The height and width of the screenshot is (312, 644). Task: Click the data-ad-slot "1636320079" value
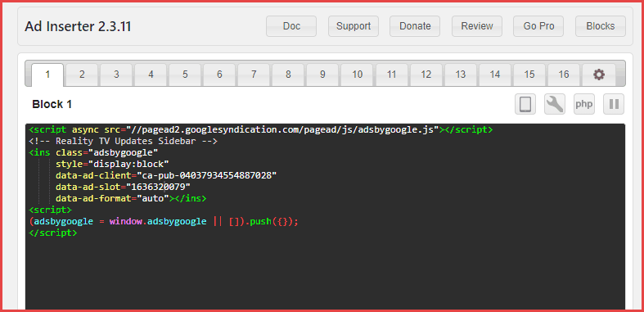(x=158, y=187)
